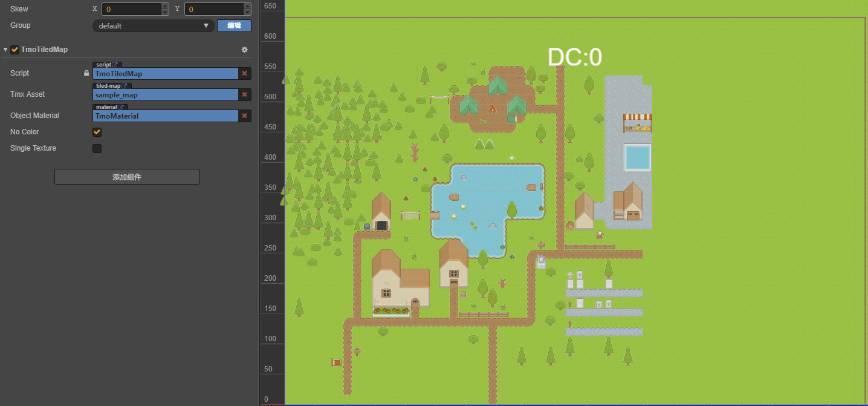Click the DC:0 label in the scene
The image size is (868, 406).
[x=574, y=57]
